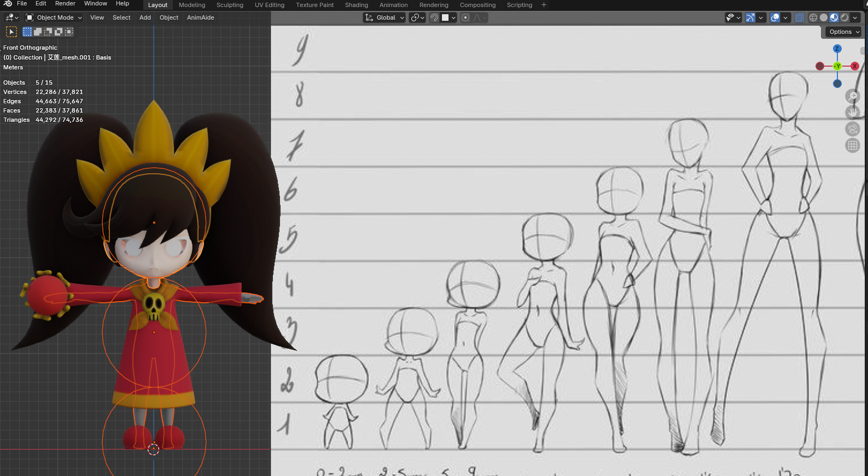Choose Invert selection mode icon

(x=59, y=32)
